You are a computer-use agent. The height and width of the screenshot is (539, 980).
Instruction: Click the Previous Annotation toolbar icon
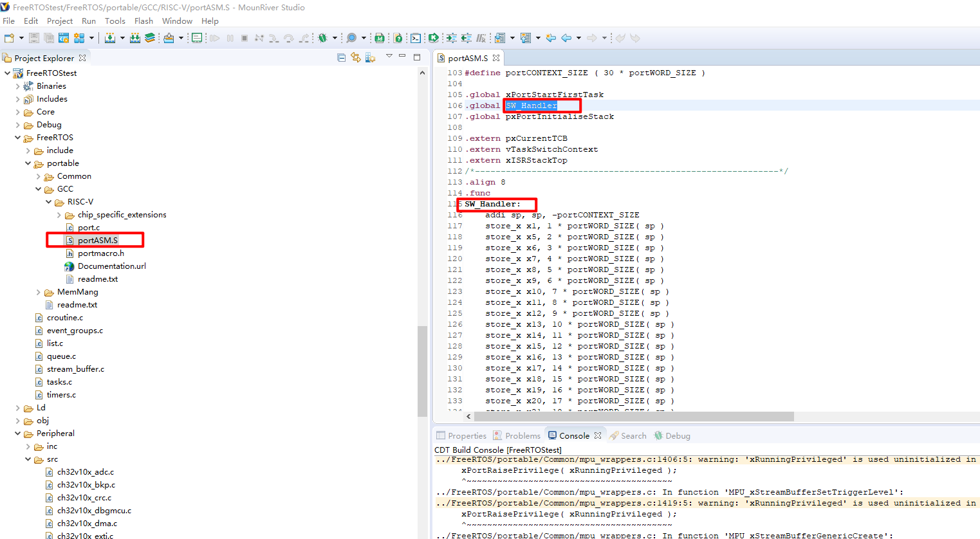coord(526,38)
